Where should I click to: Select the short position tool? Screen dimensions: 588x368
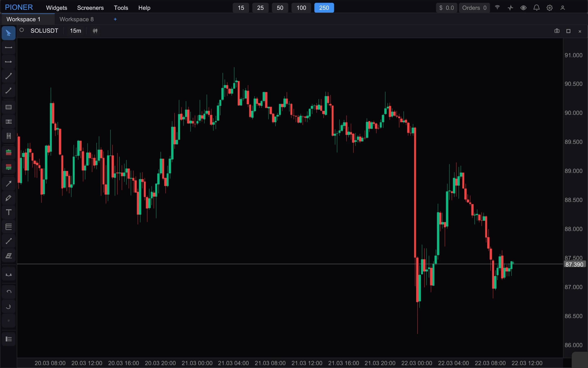click(9, 167)
